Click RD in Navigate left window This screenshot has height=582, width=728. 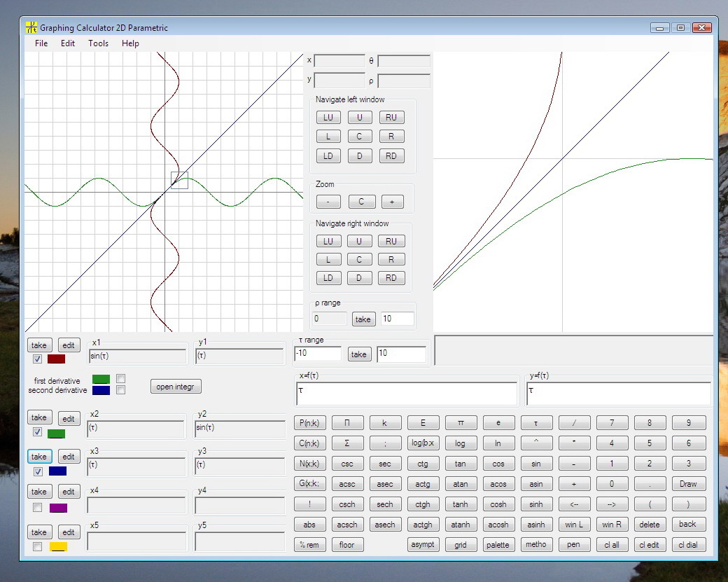pos(391,156)
